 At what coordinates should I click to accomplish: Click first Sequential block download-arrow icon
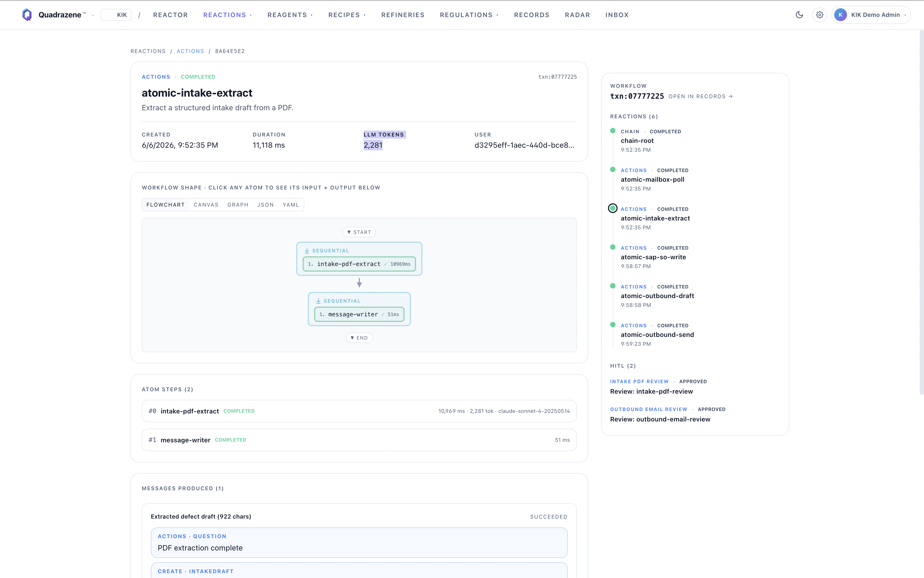307,251
